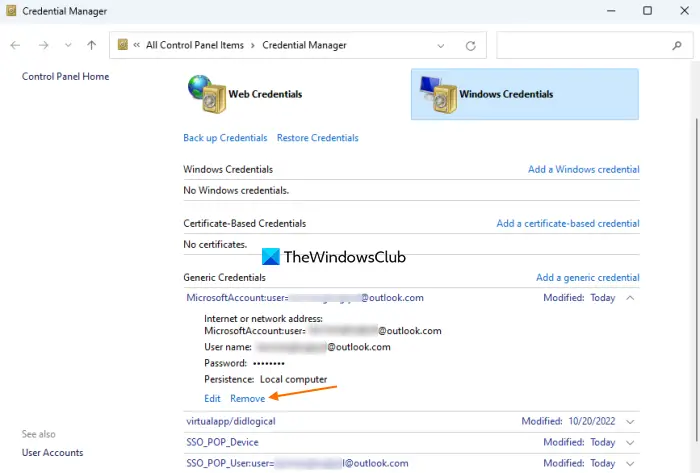This screenshot has width=700, height=473.
Task: Click the search magnifier icon
Action: pyautogui.click(x=677, y=45)
